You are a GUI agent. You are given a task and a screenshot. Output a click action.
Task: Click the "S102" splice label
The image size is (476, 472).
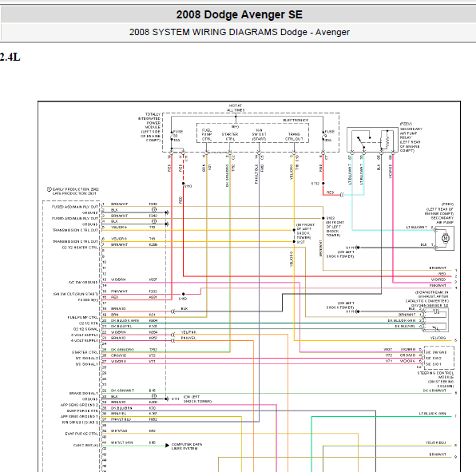[x=331, y=218]
